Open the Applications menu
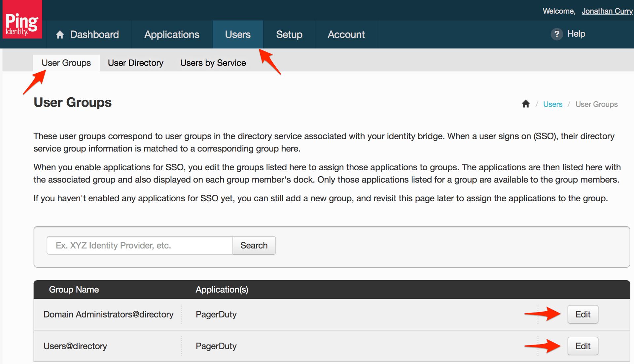This screenshot has height=364, width=634. pyautogui.click(x=172, y=35)
